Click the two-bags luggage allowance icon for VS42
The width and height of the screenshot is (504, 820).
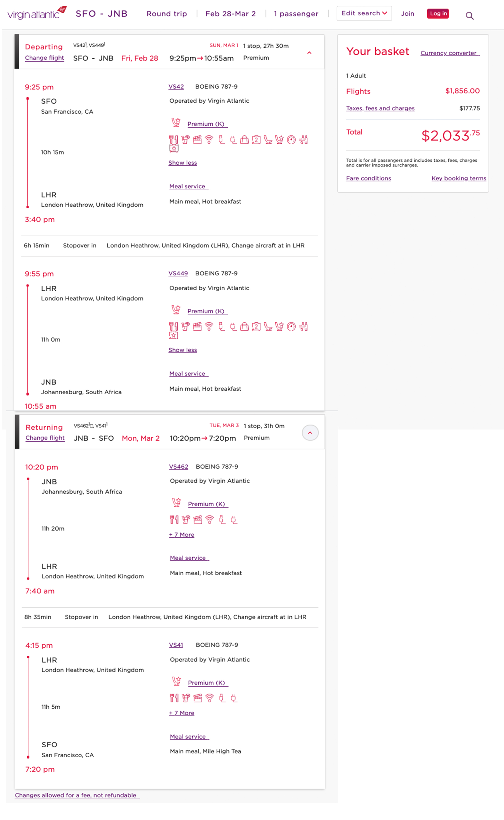coord(256,140)
